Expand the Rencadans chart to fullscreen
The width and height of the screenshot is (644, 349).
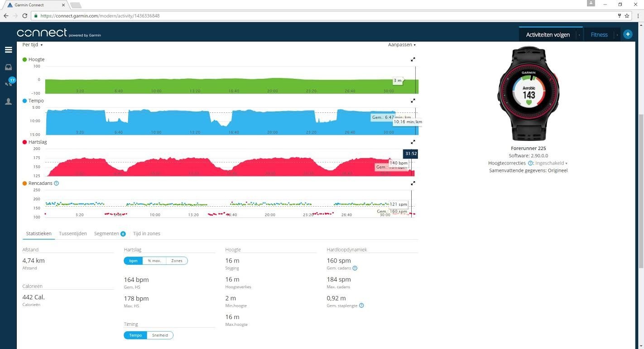pyautogui.click(x=413, y=183)
